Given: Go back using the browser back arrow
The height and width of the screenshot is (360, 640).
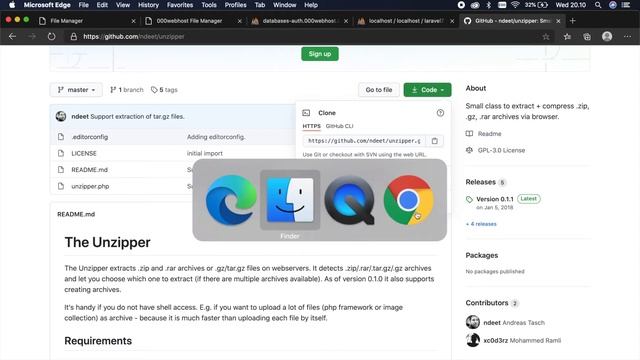Looking at the screenshot, I should (x=12, y=36).
